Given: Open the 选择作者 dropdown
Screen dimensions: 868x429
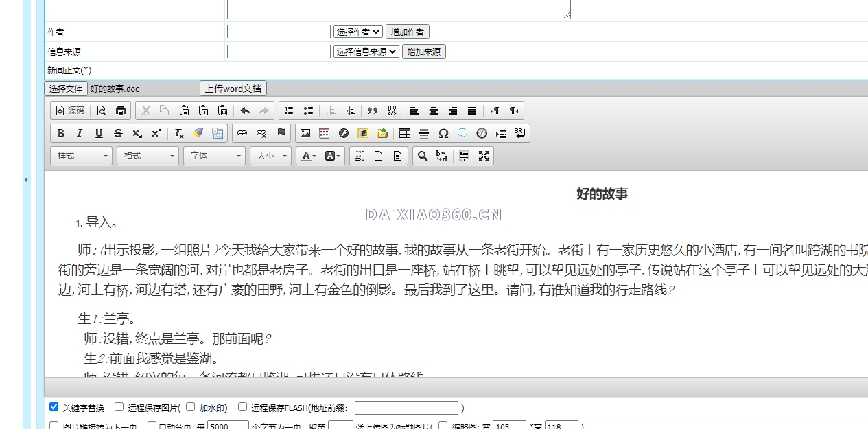Looking at the screenshot, I should click(357, 32).
